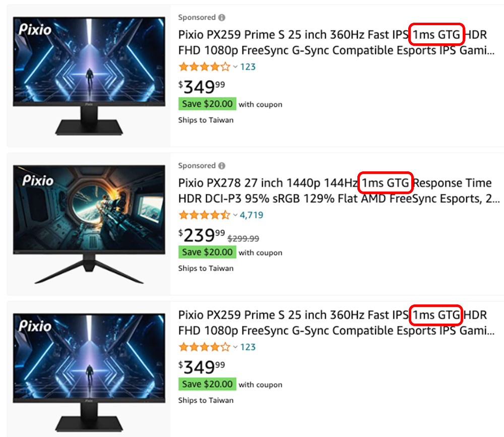Screen dimensions: 504x437
Task: Open the 4,719 reviews link
Action: click(x=251, y=215)
